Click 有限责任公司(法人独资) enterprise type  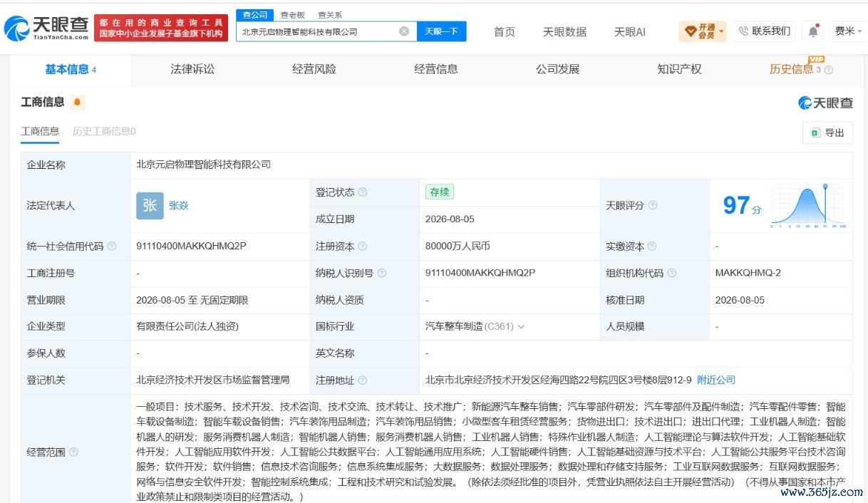coord(187,327)
